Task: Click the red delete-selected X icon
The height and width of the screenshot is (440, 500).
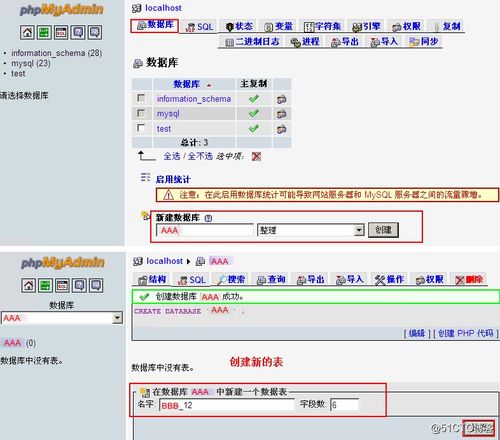Action: pos(256,156)
